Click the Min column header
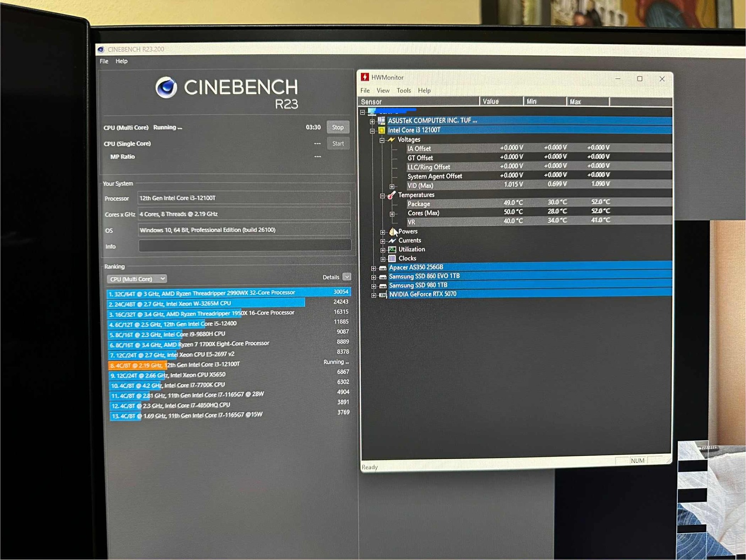The image size is (746, 560). pos(545,102)
